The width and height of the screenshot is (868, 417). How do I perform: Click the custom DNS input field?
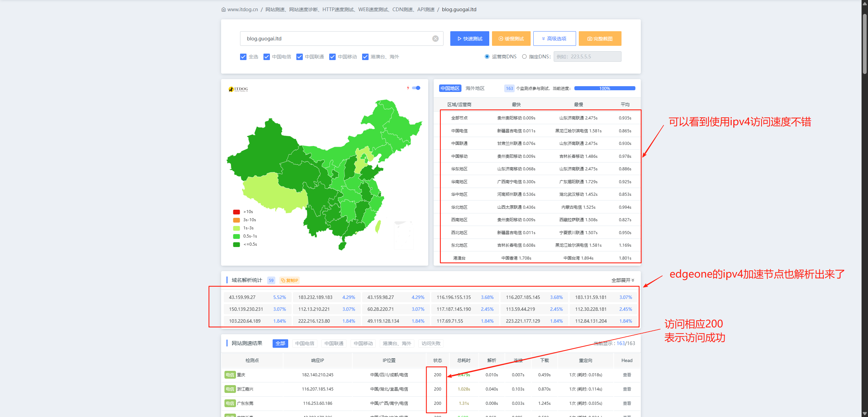coord(587,57)
